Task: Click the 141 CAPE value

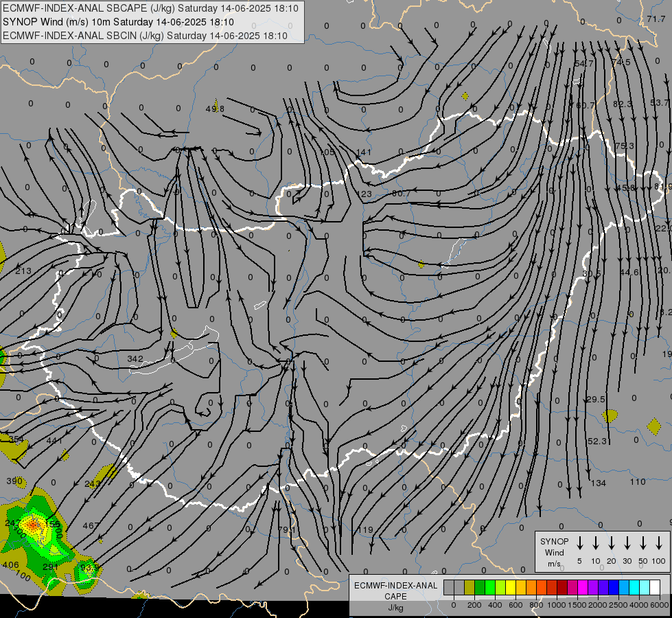Action: pyautogui.click(x=364, y=152)
